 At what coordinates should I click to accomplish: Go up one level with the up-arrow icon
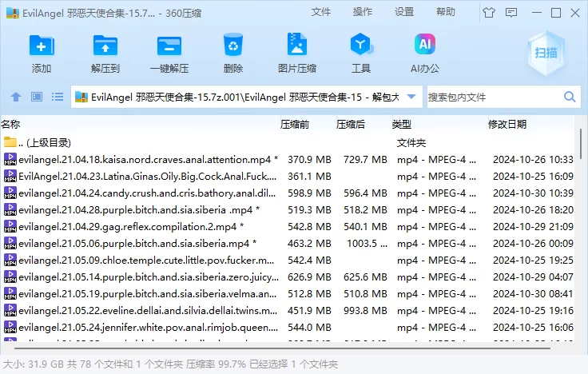(16, 97)
